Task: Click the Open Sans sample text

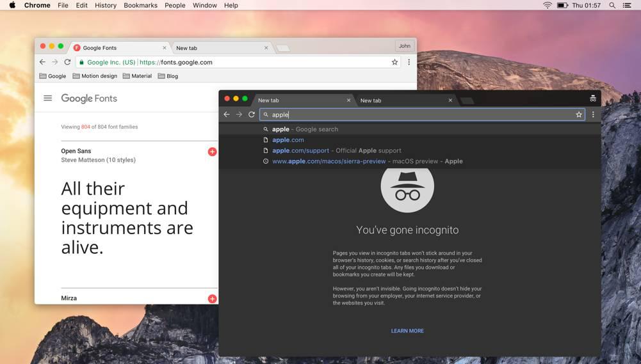Action: pos(127,218)
